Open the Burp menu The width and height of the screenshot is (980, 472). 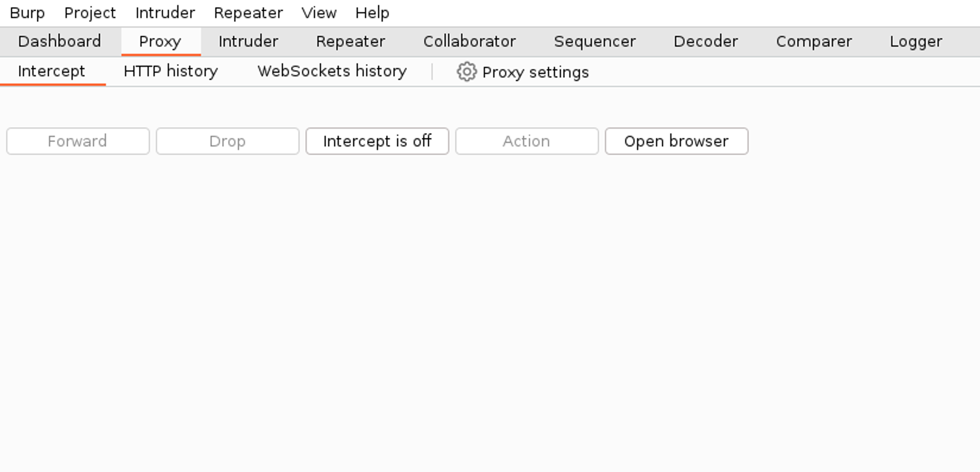click(28, 13)
